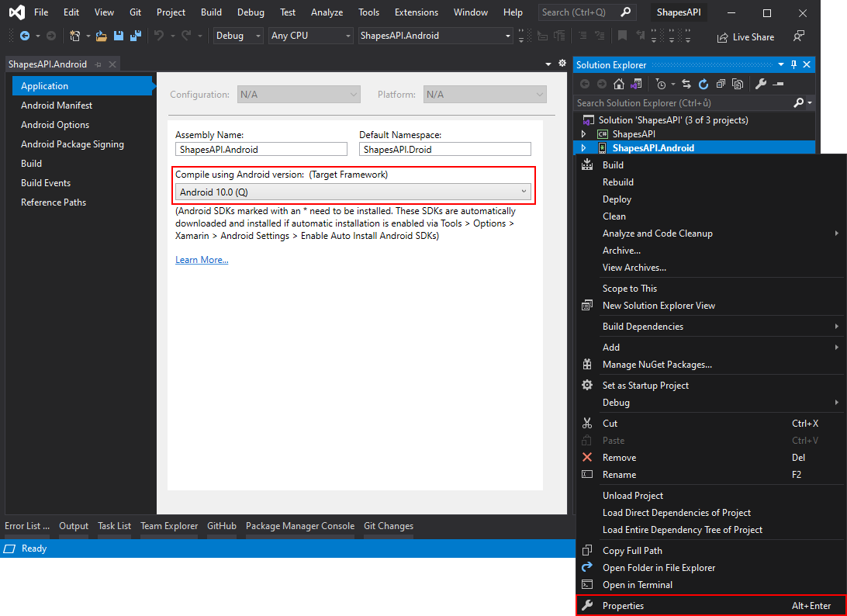Toggle the Solution Explorer auto-hide pin
The width and height of the screenshot is (847, 616).
793,65
